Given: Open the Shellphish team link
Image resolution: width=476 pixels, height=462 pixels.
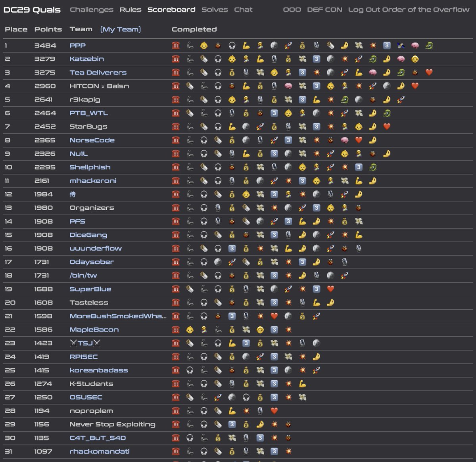Looking at the screenshot, I should (90, 167).
